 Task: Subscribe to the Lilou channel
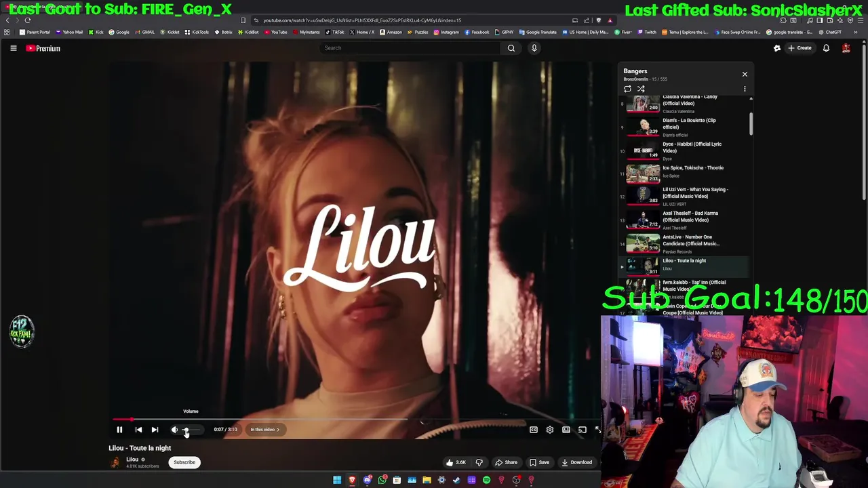pos(184,462)
